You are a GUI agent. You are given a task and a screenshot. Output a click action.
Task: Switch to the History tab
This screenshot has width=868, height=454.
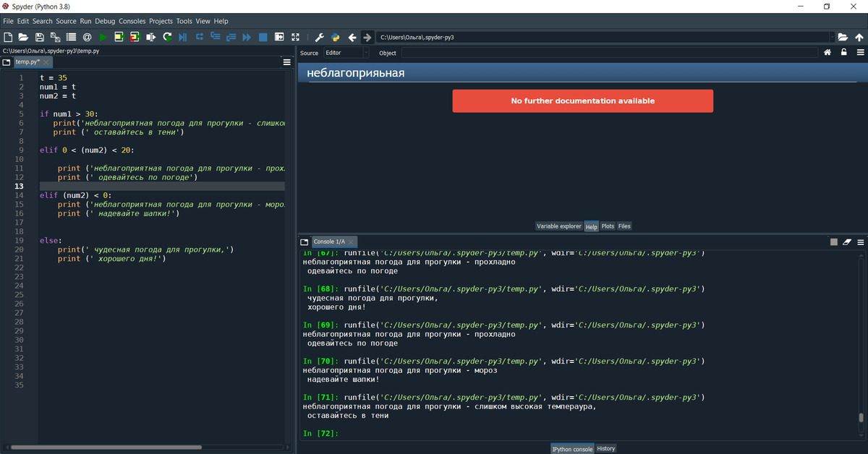(605, 449)
